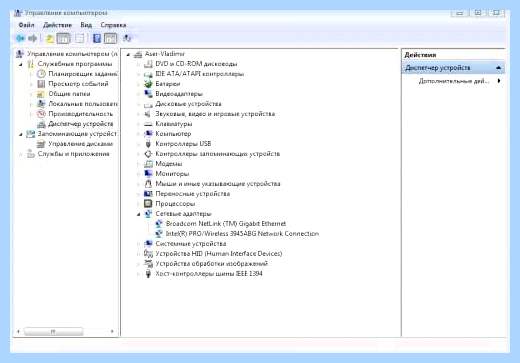Screen dimensions: 520x363
Task: Click the IDE ATA/ATAPI контроллеры icon
Action: pyautogui.click(x=148, y=74)
